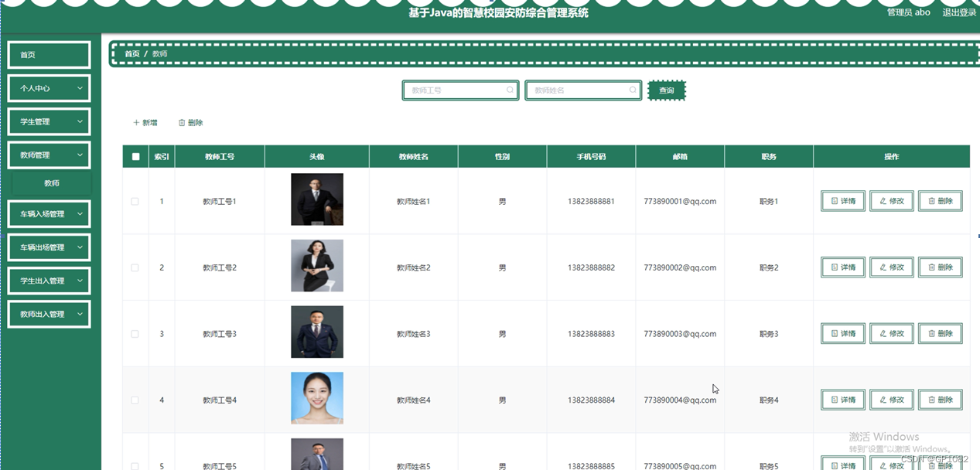Click the 手机号码 column header
The width and height of the screenshot is (980, 470).
point(591,157)
